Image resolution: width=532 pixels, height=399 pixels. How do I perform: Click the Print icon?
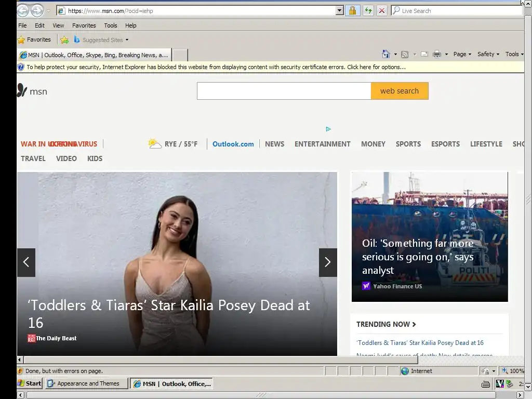pyautogui.click(x=437, y=54)
